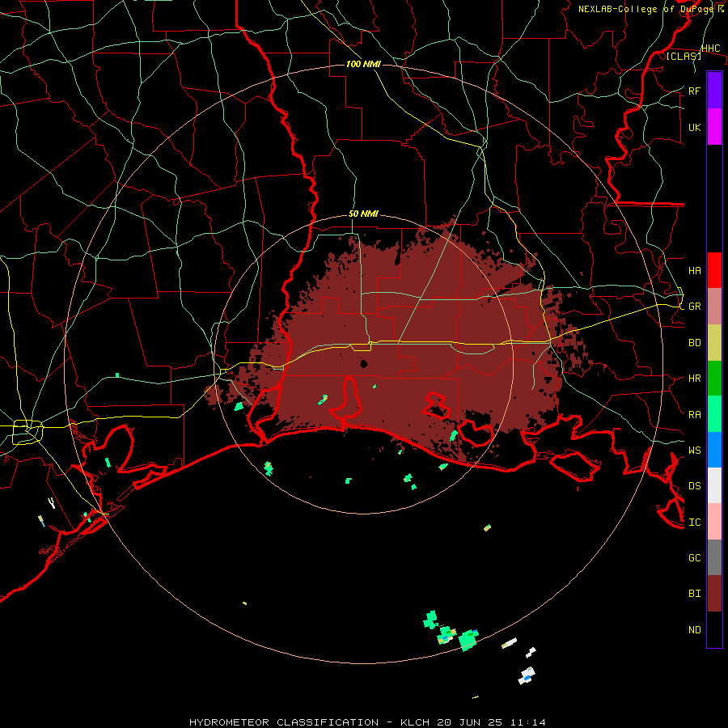The height and width of the screenshot is (728, 728).
Task: Click the ND black legend swatch
Action: pyautogui.click(x=714, y=629)
